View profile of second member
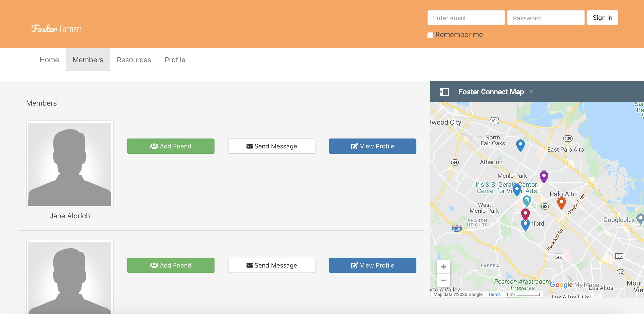The width and height of the screenshot is (644, 314). pyautogui.click(x=372, y=265)
